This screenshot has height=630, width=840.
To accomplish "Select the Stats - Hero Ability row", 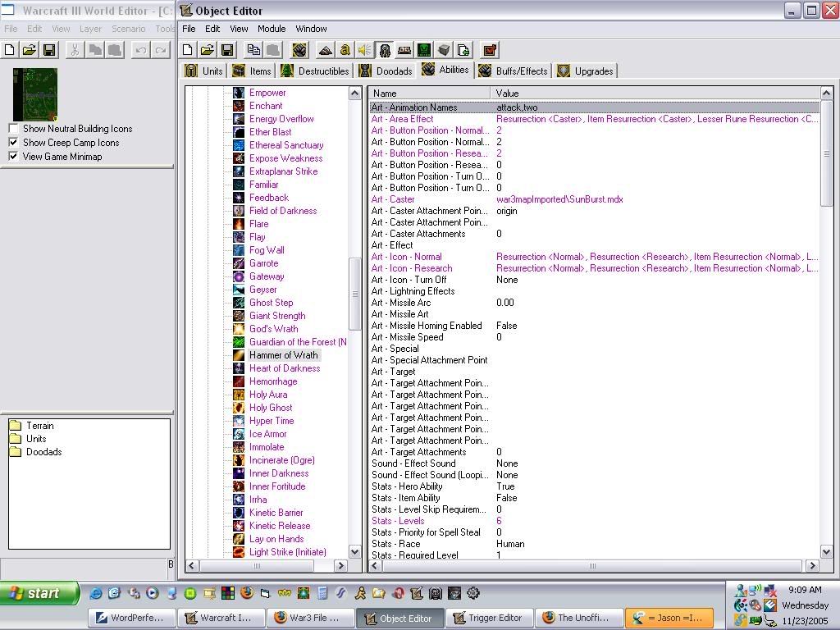I will pyautogui.click(x=594, y=486).
